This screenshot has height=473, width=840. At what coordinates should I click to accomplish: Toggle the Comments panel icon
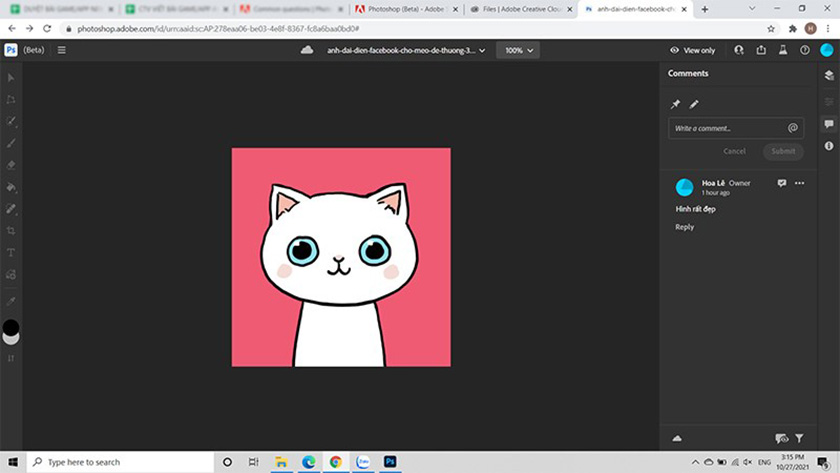point(828,124)
